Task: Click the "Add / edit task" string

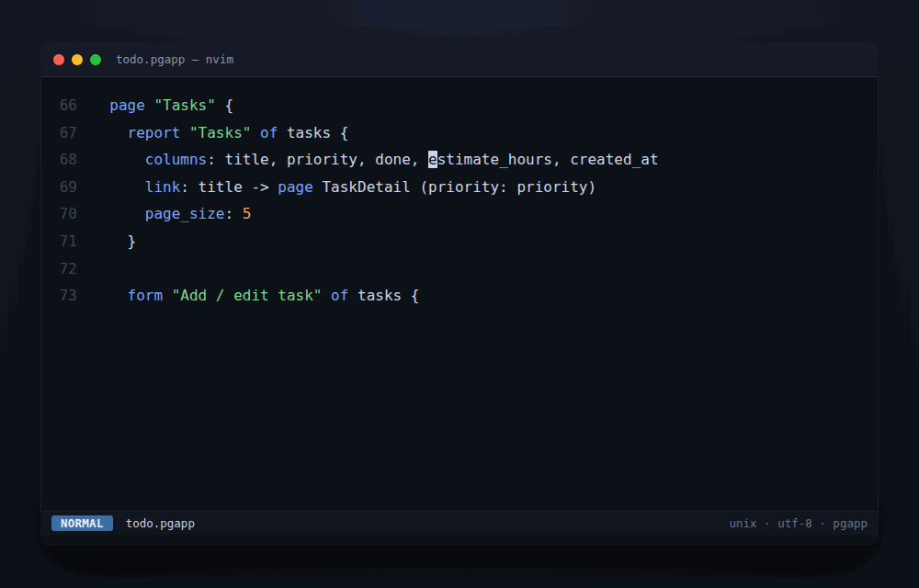Action: [246, 295]
